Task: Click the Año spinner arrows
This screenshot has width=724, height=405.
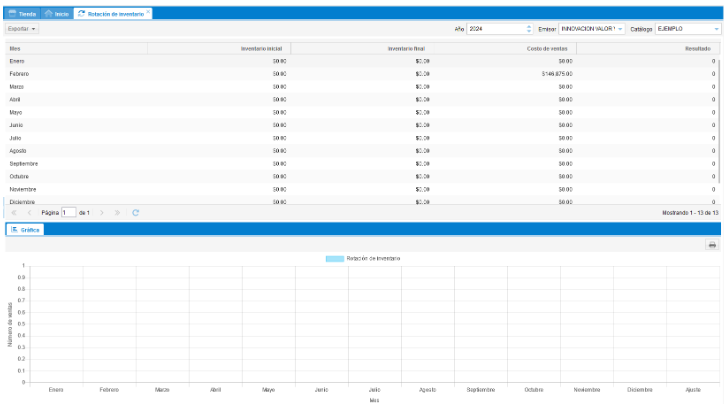Action: click(x=529, y=29)
